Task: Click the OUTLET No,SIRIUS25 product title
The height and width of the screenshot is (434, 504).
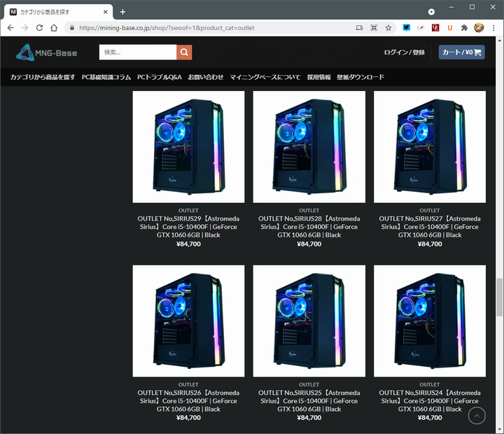Action: pos(309,401)
